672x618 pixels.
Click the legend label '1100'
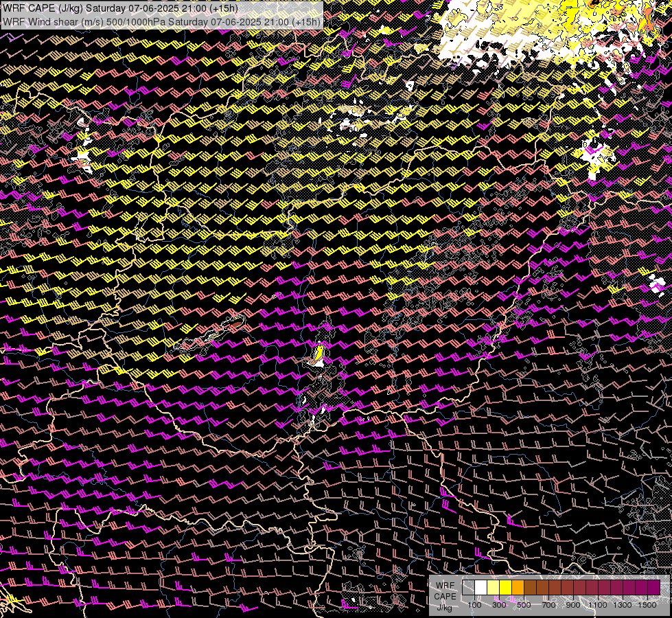click(597, 605)
